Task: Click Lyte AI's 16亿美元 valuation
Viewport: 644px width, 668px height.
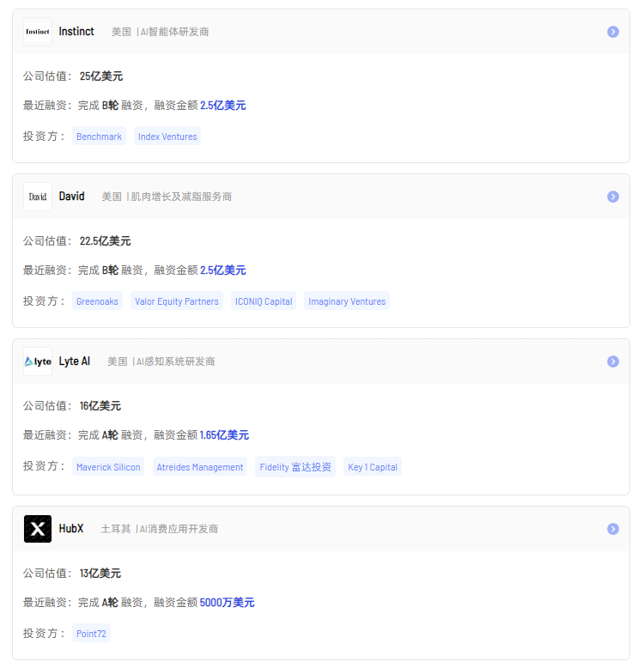Action: tap(100, 406)
